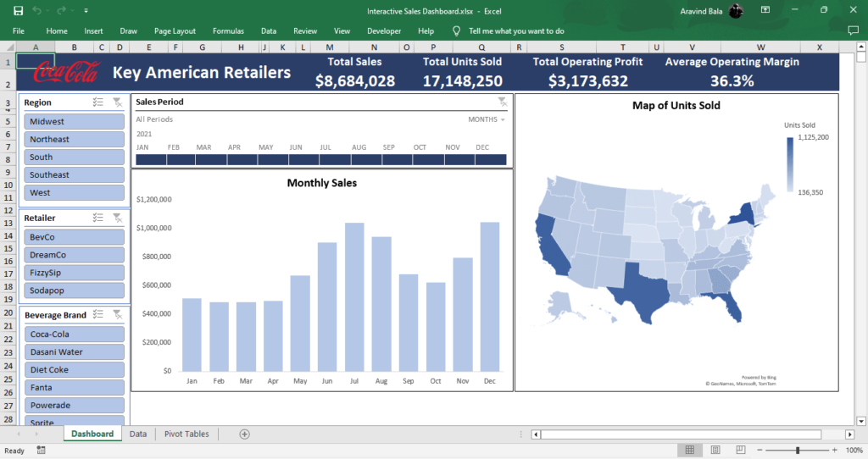
Task: Open the Page Layout tab
Action: [175, 31]
